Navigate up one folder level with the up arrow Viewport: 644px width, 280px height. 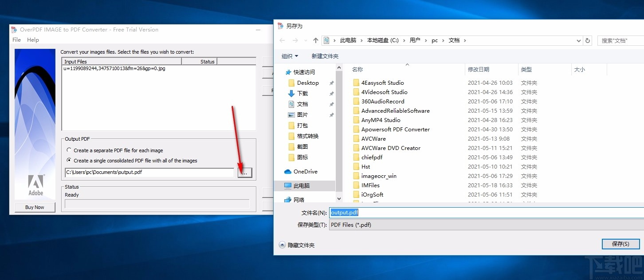point(315,40)
